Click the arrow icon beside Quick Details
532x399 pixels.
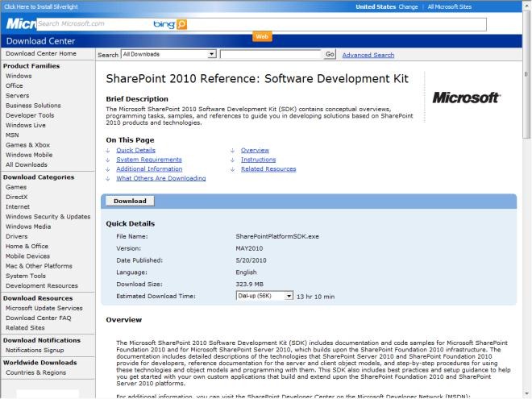[x=108, y=150]
